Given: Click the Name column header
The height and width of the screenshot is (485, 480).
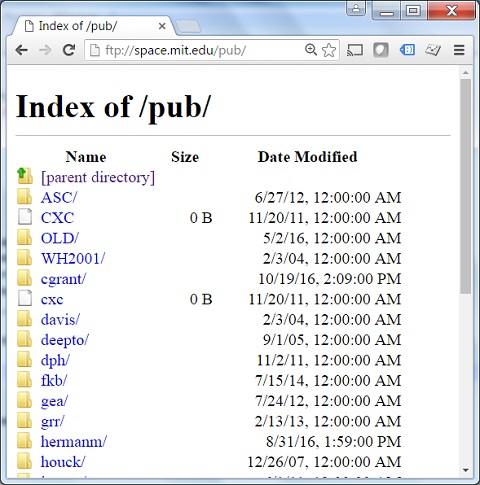Looking at the screenshot, I should tap(86, 157).
